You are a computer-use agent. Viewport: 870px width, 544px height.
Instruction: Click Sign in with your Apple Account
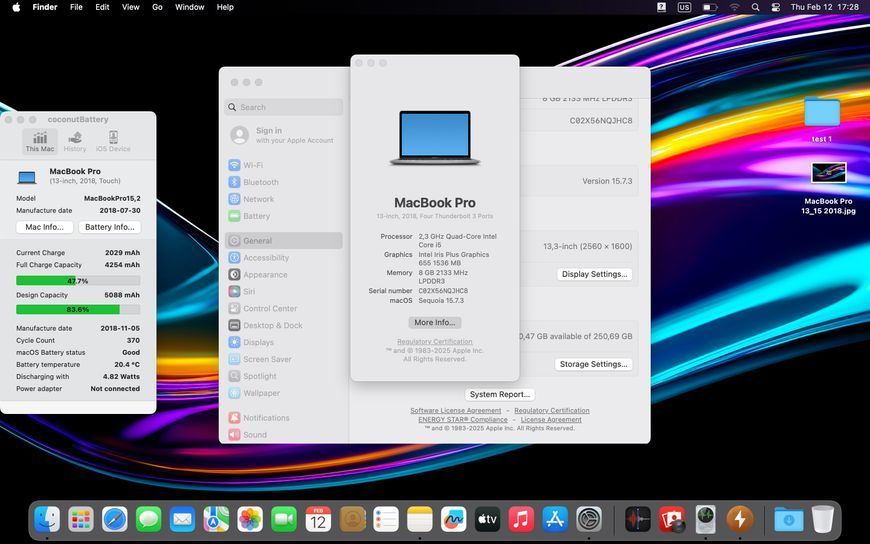pyautogui.click(x=284, y=135)
